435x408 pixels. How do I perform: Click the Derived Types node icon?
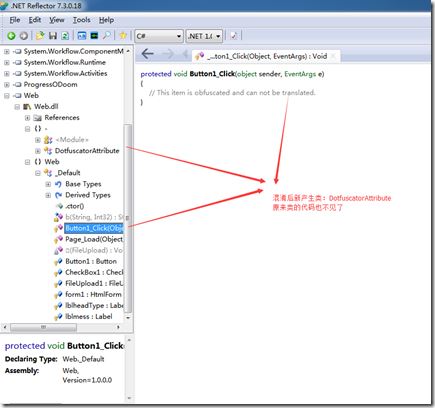click(58, 195)
